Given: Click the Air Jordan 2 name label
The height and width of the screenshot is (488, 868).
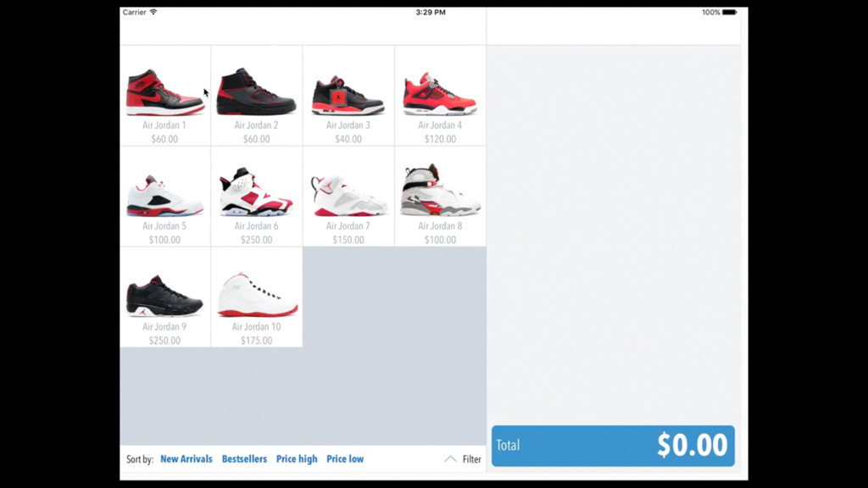Looking at the screenshot, I should click(x=256, y=125).
